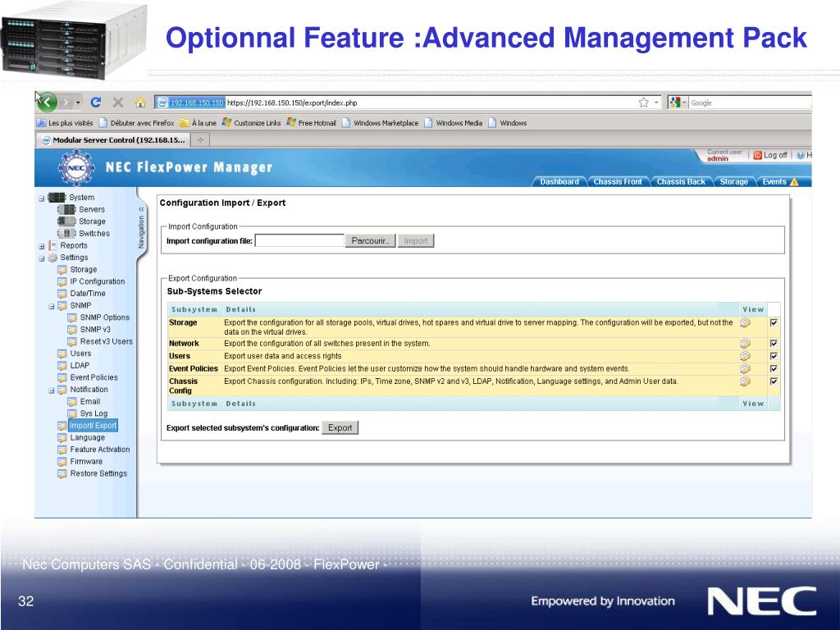Select the Modular Server Control browser tab
840x630 pixels.
point(113,139)
